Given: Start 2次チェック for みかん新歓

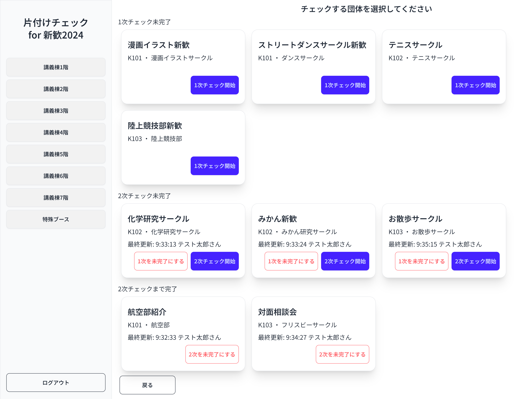Looking at the screenshot, I should pyautogui.click(x=345, y=261).
